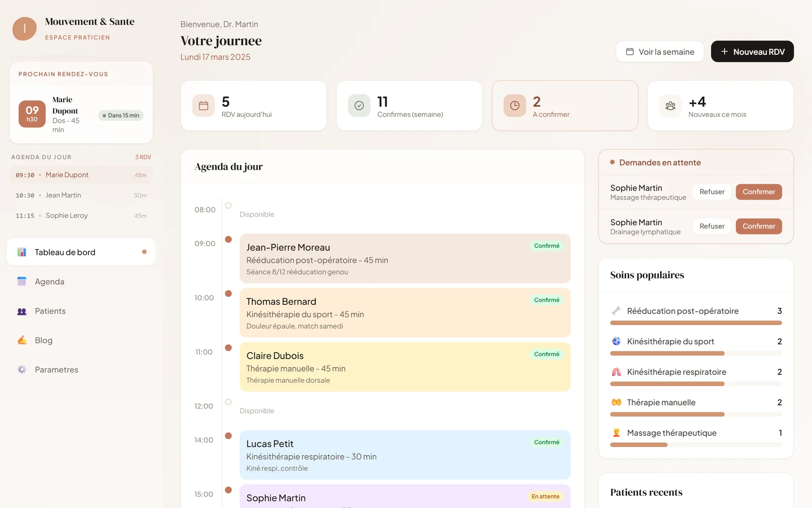The height and width of the screenshot is (508, 812).
Task: Open Jean-Pierre Moreau's appointment card
Action: (x=404, y=259)
